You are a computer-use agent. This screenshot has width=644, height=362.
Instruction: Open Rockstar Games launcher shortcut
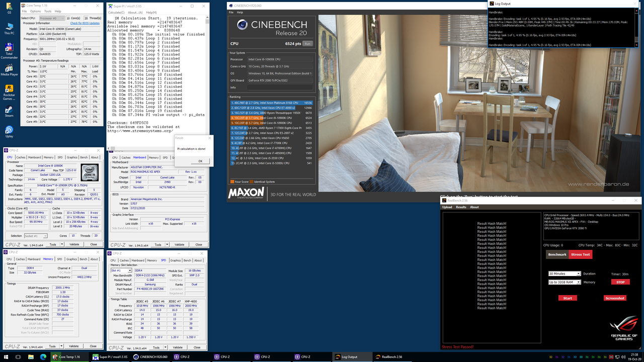tap(9, 92)
